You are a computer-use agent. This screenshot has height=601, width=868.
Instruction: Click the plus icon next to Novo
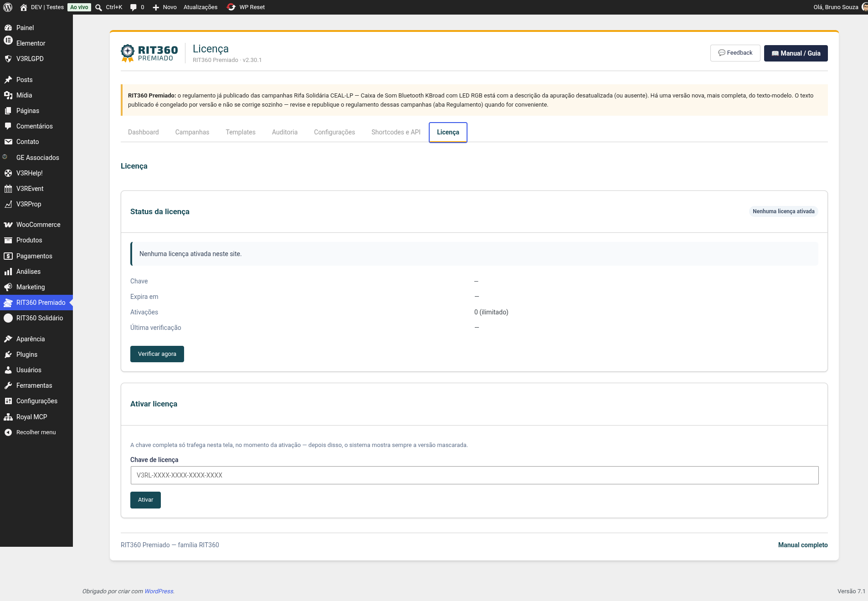click(x=156, y=7)
